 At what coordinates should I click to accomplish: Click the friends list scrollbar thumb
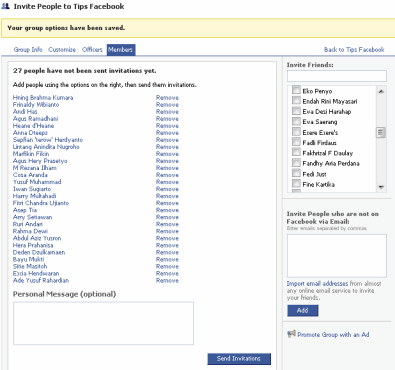[381, 132]
